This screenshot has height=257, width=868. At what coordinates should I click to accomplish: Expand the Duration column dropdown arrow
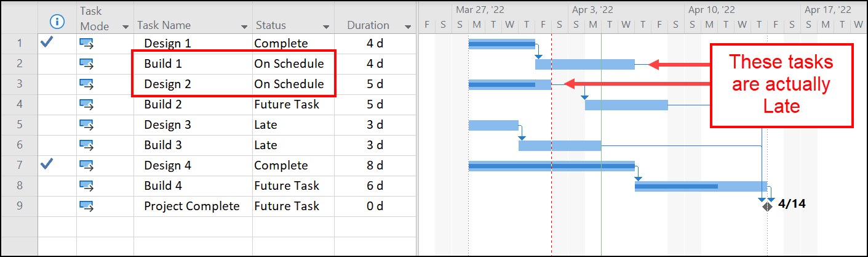408,27
